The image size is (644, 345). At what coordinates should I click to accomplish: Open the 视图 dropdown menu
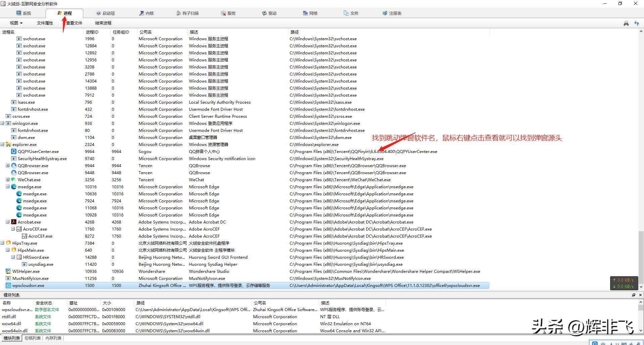[x=16, y=23]
